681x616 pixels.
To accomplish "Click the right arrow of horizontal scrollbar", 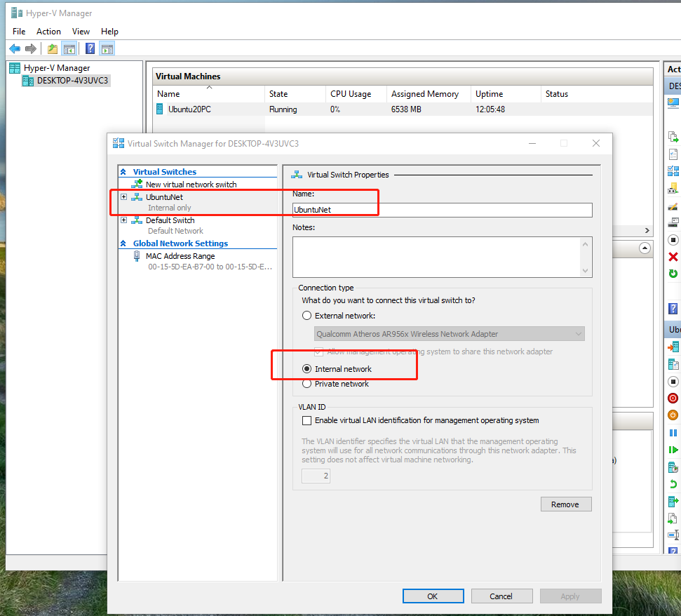I will pyautogui.click(x=647, y=230).
